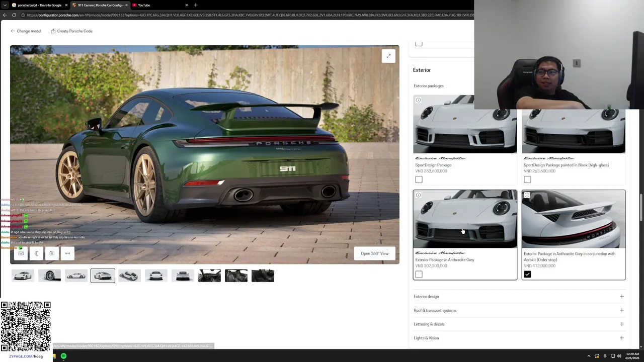Click the site info icon in address bar
The height and width of the screenshot is (362, 644).
23,15
